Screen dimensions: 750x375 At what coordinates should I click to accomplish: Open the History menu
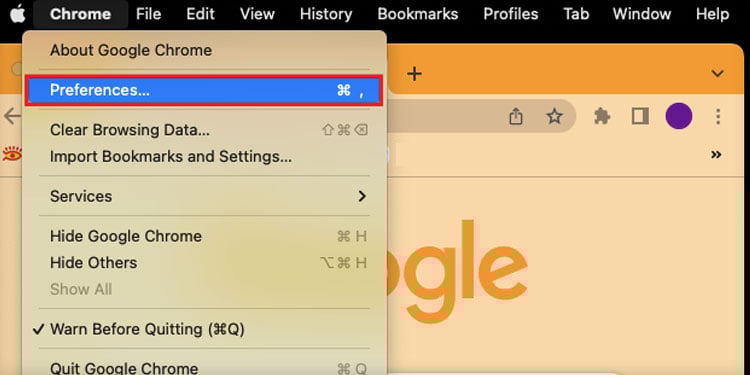point(326,14)
